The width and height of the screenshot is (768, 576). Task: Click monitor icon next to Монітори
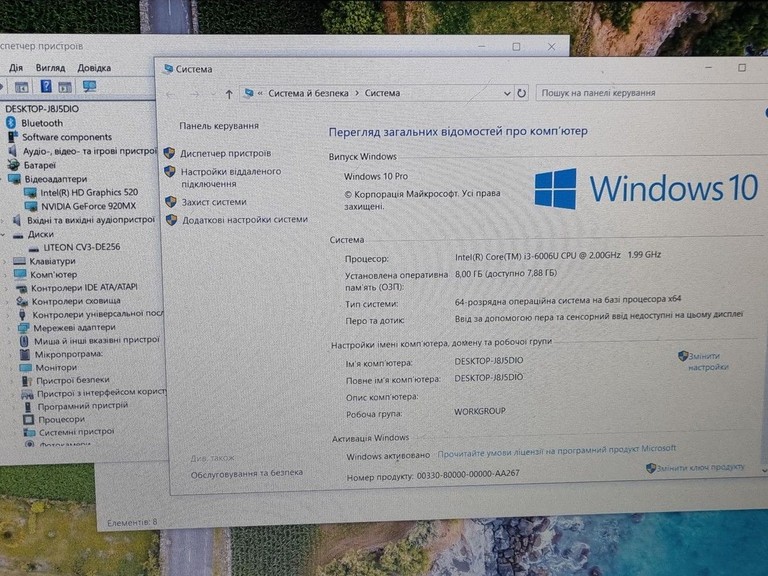(x=25, y=367)
